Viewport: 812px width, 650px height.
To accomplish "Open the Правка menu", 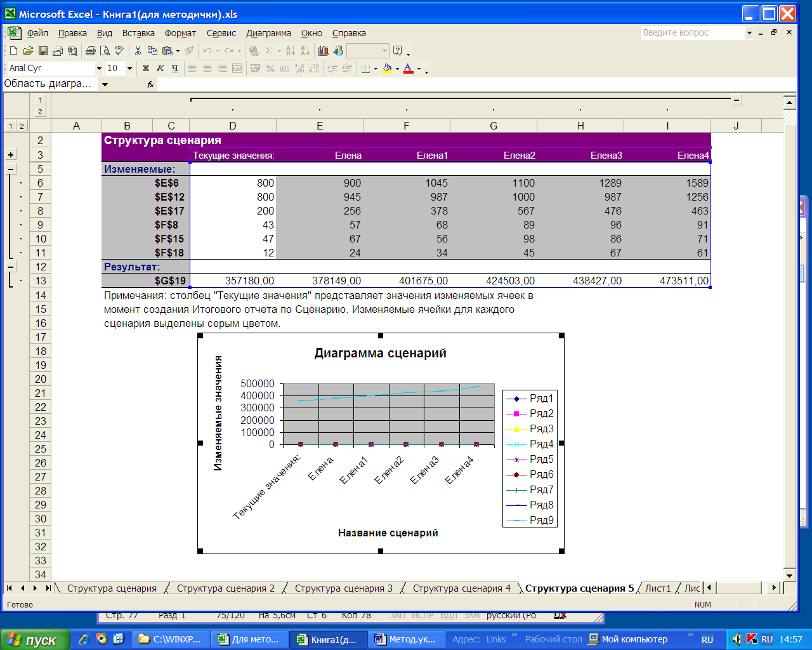I will pos(72,33).
